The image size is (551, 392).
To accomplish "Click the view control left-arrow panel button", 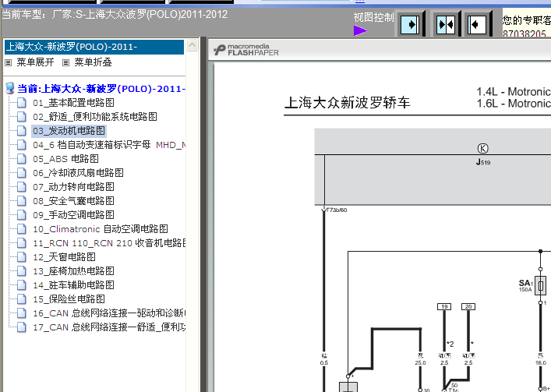I will coord(476,25).
